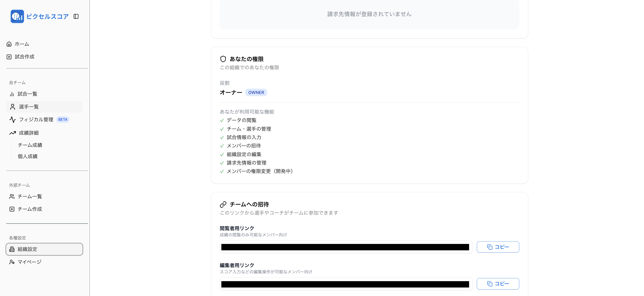This screenshot has height=296, width=644.
Task: Click the ピクセルスコア logo icon
Action: [17, 16]
